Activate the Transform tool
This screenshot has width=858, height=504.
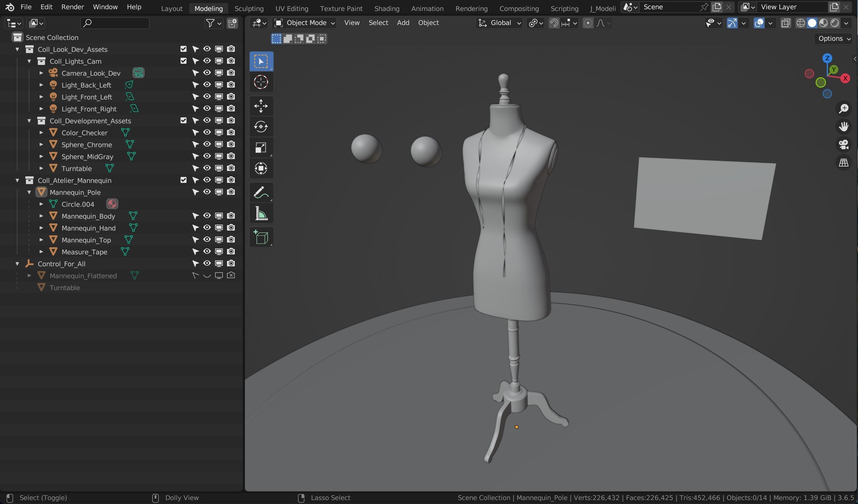[261, 168]
